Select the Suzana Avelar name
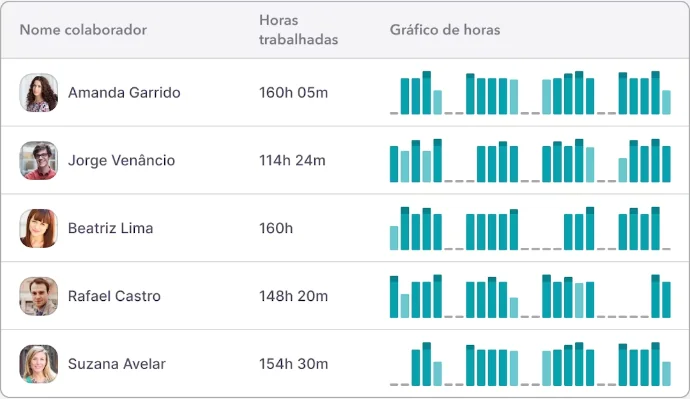Screen dimensions: 690x399 pyautogui.click(x=117, y=364)
